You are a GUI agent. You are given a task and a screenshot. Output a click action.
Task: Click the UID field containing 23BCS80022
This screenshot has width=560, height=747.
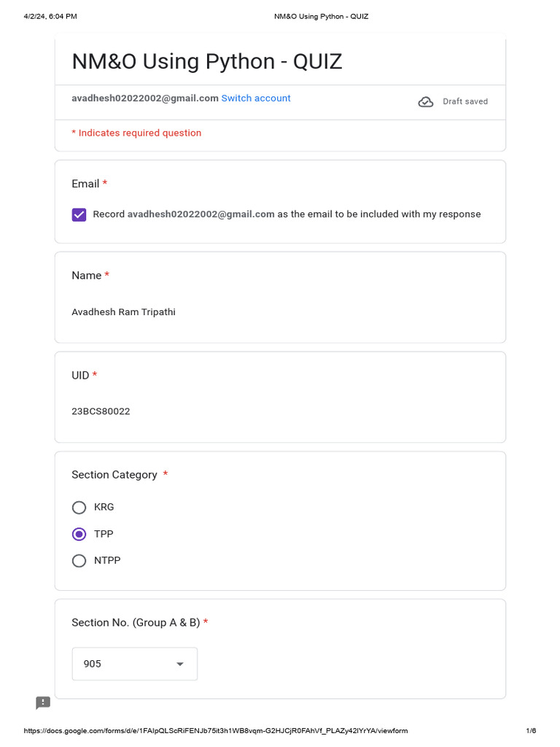101,411
